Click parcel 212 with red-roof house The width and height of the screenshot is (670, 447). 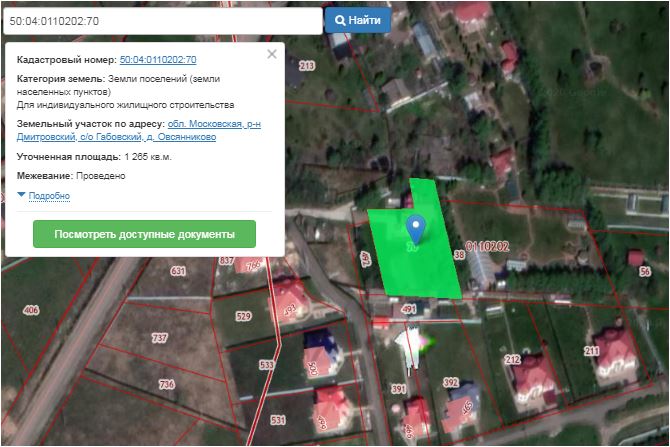[x=513, y=359]
